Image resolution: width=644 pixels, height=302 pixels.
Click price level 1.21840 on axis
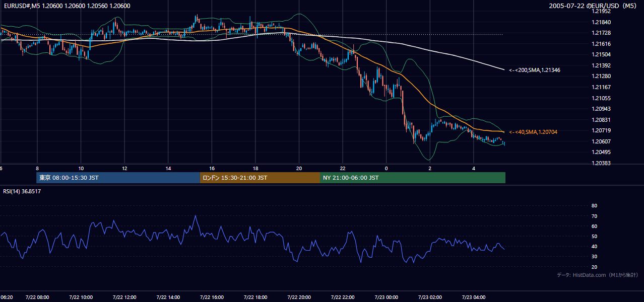click(601, 22)
